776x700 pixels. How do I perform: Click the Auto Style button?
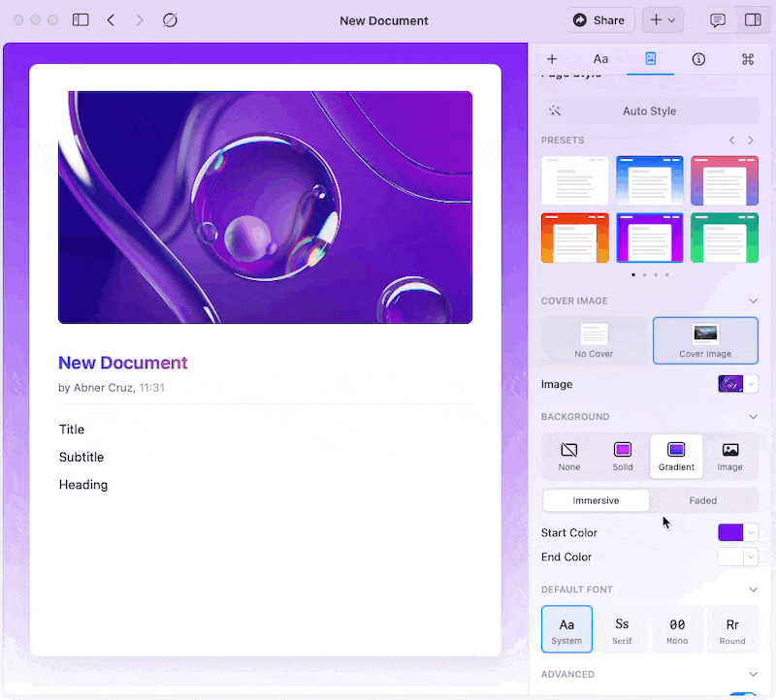[x=650, y=111]
